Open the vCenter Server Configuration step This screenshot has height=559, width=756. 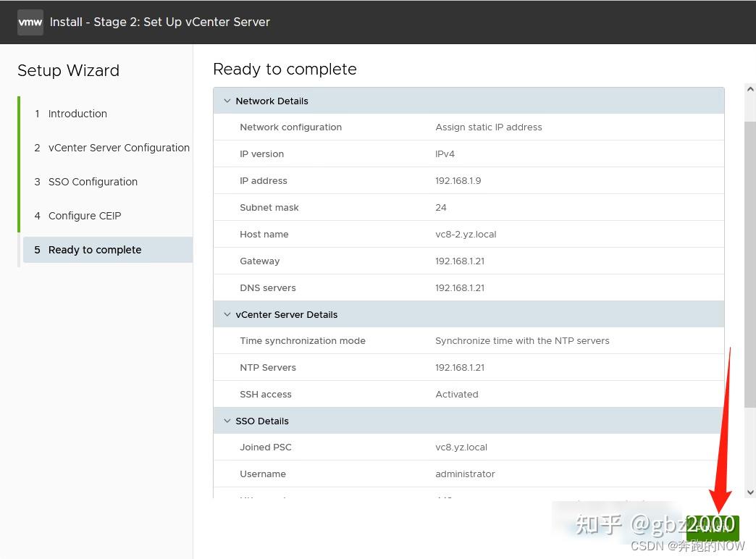pos(119,148)
